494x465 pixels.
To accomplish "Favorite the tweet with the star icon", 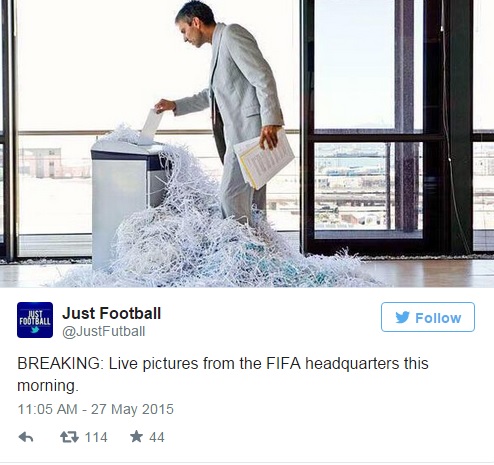I will click(x=136, y=437).
